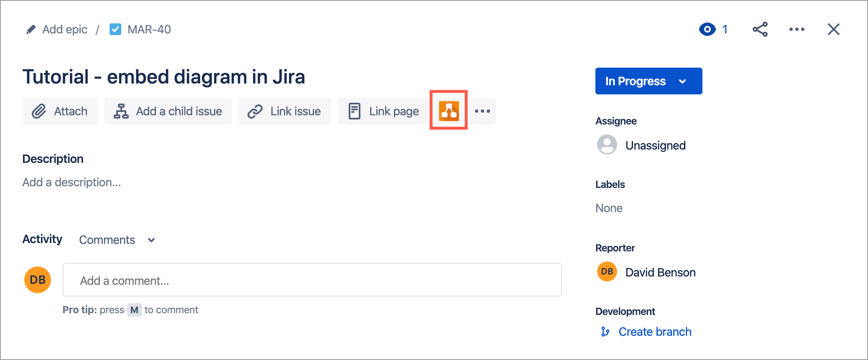Click the Assignee field label
The width and height of the screenshot is (868, 360).
coord(616,121)
